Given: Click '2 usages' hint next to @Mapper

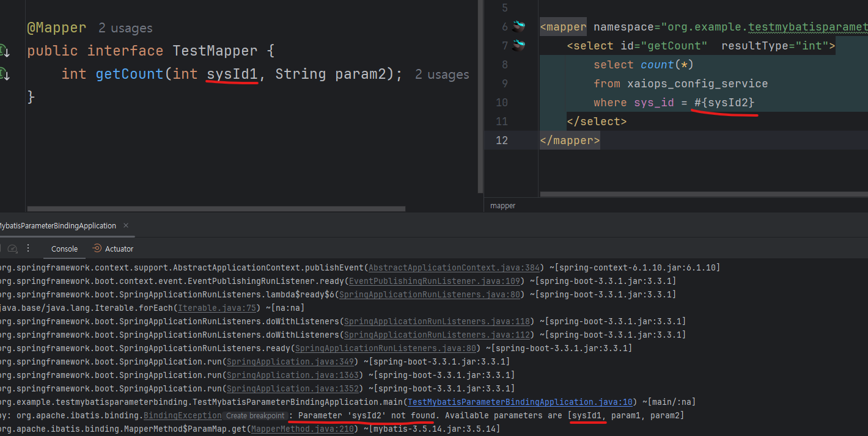Looking at the screenshot, I should [x=125, y=28].
